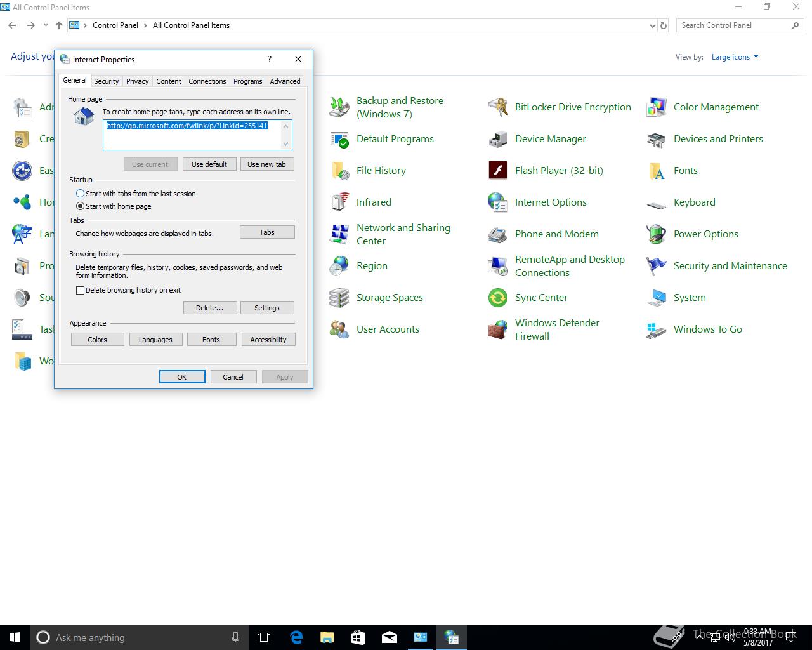This screenshot has width=812, height=650.
Task: Switch to the Privacy tab
Action: [x=138, y=81]
